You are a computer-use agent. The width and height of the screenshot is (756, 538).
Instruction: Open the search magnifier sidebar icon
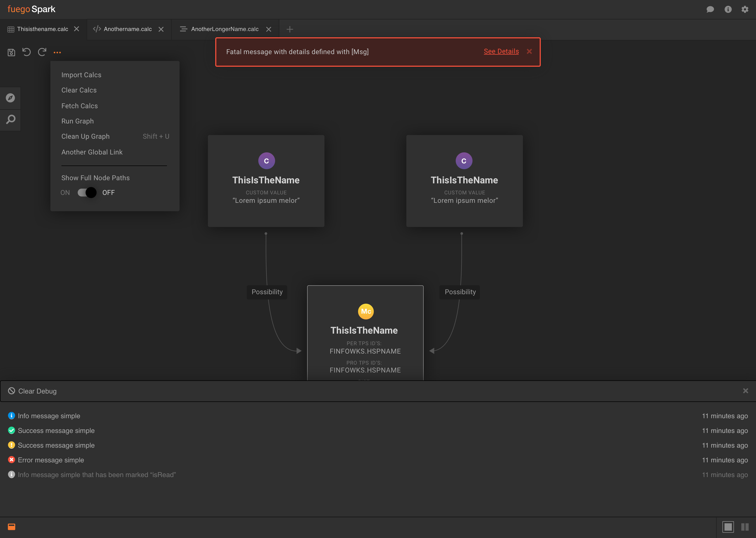click(10, 119)
